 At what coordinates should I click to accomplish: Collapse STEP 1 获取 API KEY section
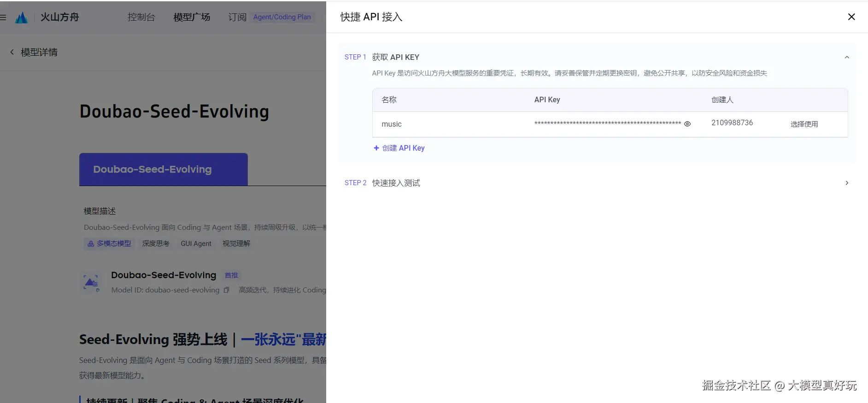coord(847,57)
